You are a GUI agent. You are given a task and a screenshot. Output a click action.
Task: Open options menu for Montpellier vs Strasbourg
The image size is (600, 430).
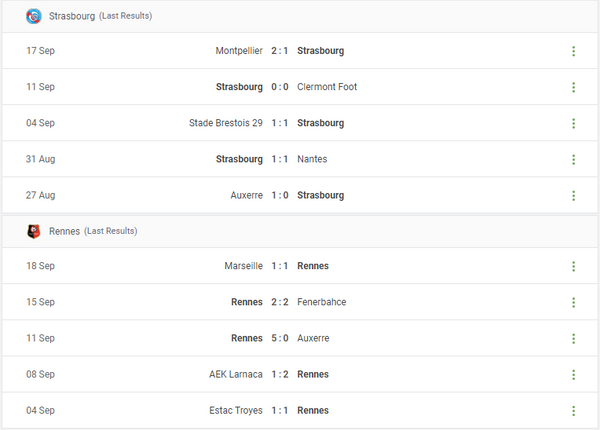(x=573, y=51)
